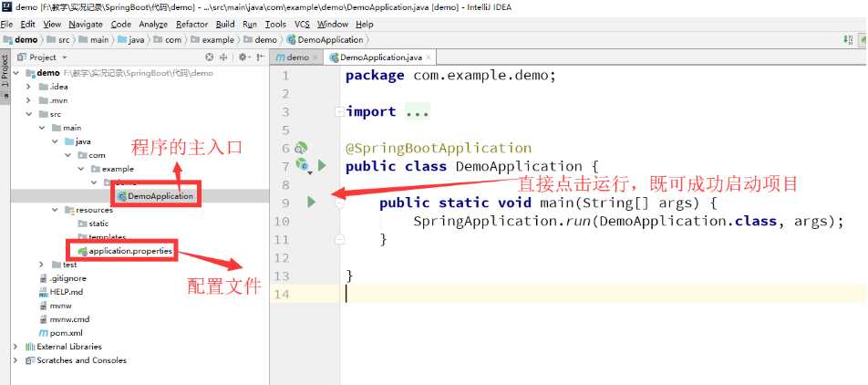This screenshot has width=868, height=385.
Task: Click the locate (scroll from source) icon
Action: [x=210, y=57]
